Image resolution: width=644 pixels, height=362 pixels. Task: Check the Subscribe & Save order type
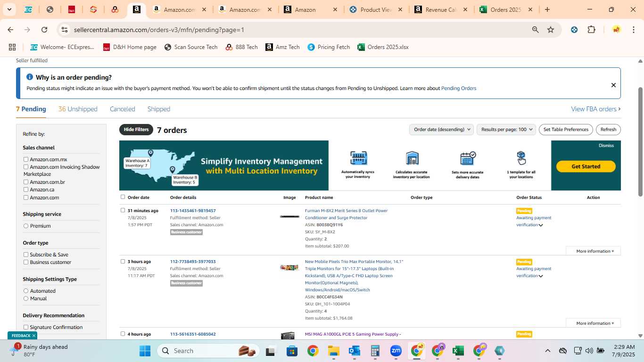26,255
